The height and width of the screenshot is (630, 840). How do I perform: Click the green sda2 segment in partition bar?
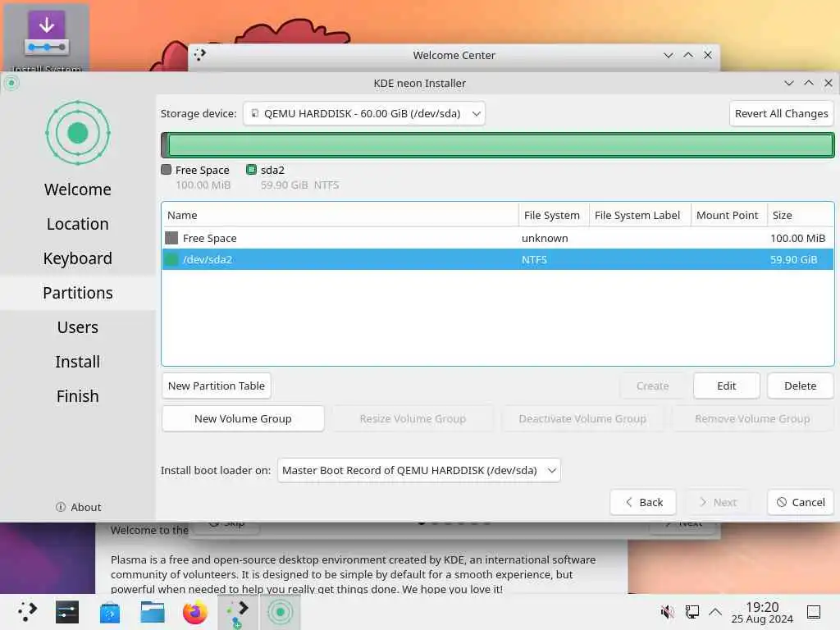(501, 145)
